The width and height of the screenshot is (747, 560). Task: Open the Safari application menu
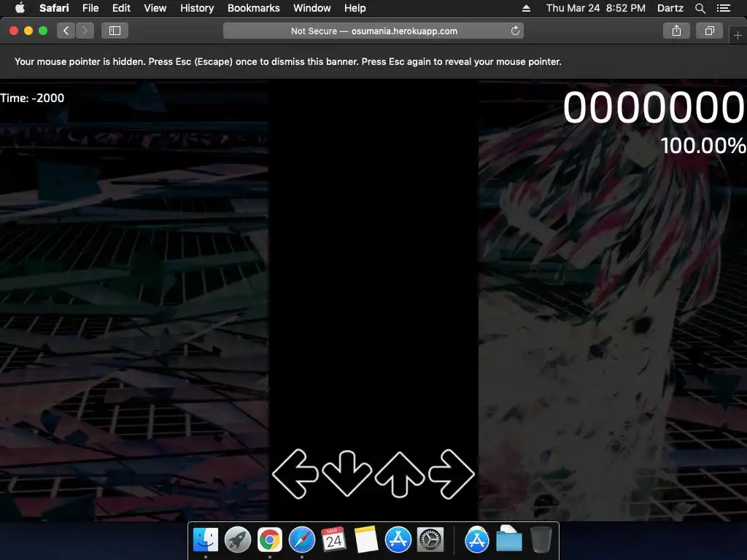(x=54, y=8)
